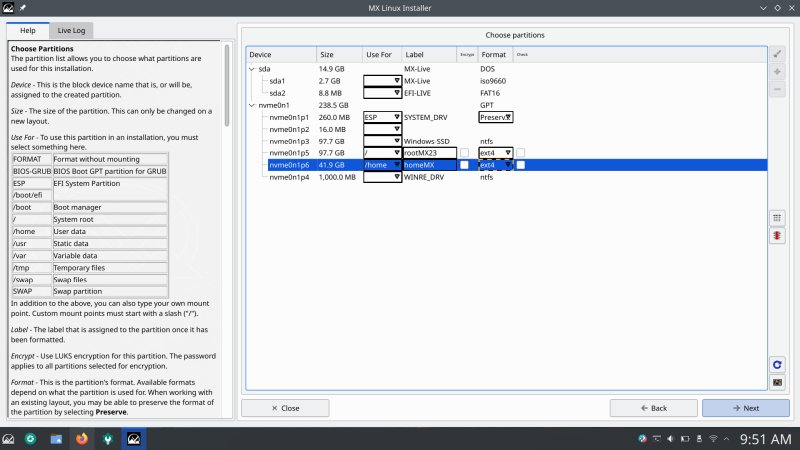This screenshot has height=450, width=800.
Task: Click the 9:51 AM clock
Action: click(x=765, y=439)
